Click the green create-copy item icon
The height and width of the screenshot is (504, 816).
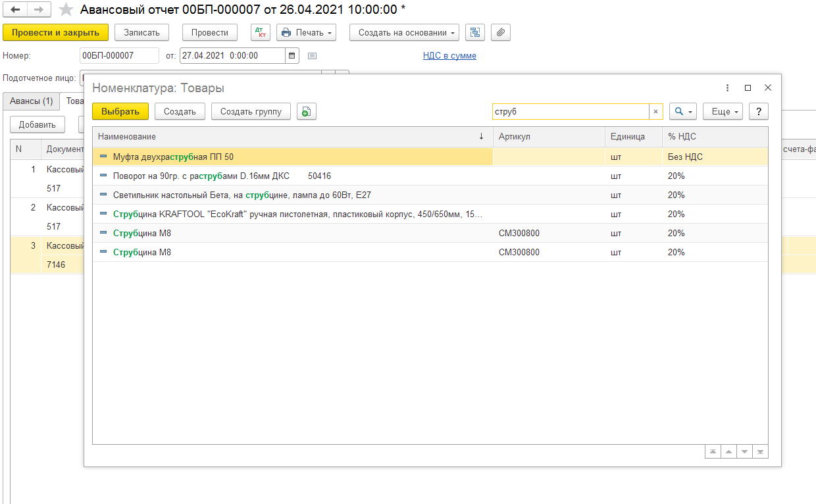pyautogui.click(x=307, y=112)
